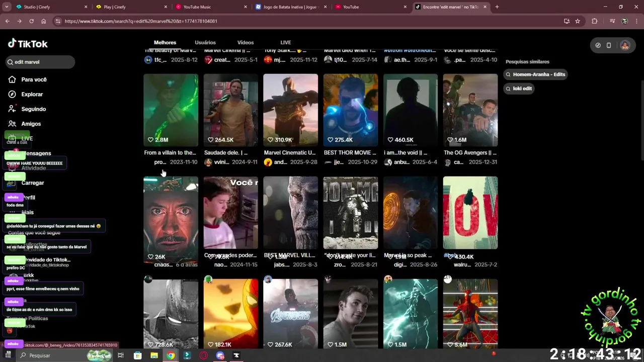Screen dimensions: 644x362
Task: Open The OG Avengers video
Action: [470, 110]
